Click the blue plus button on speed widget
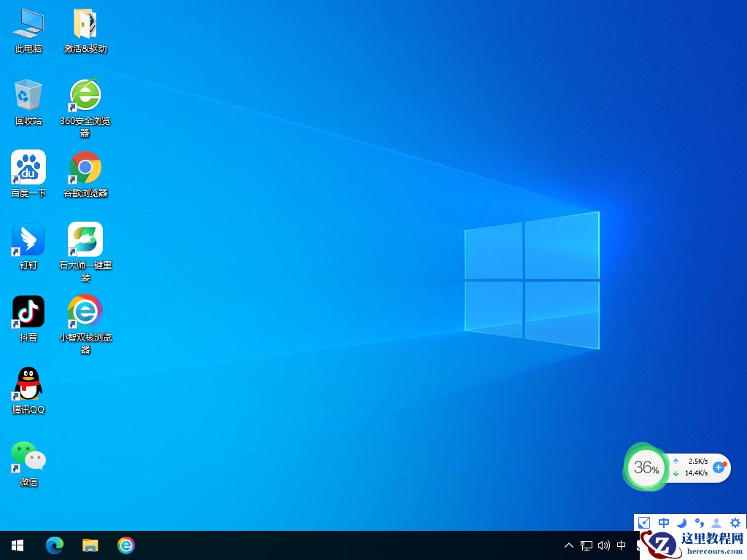Screen dimensions: 747x560 [x=719, y=467]
